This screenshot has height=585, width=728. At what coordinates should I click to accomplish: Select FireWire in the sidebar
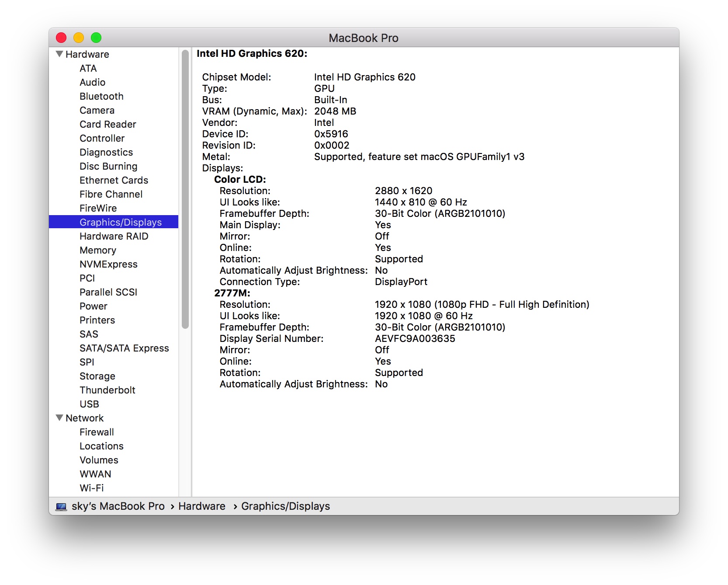pyautogui.click(x=98, y=208)
